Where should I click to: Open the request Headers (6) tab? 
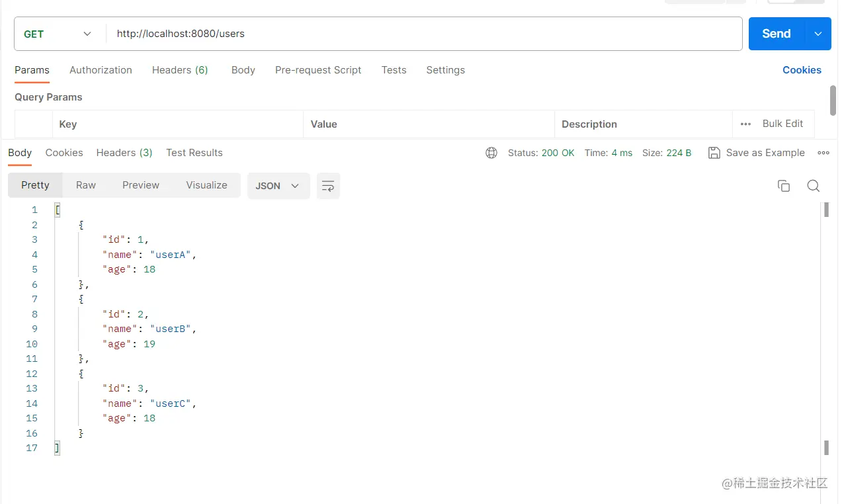(180, 70)
